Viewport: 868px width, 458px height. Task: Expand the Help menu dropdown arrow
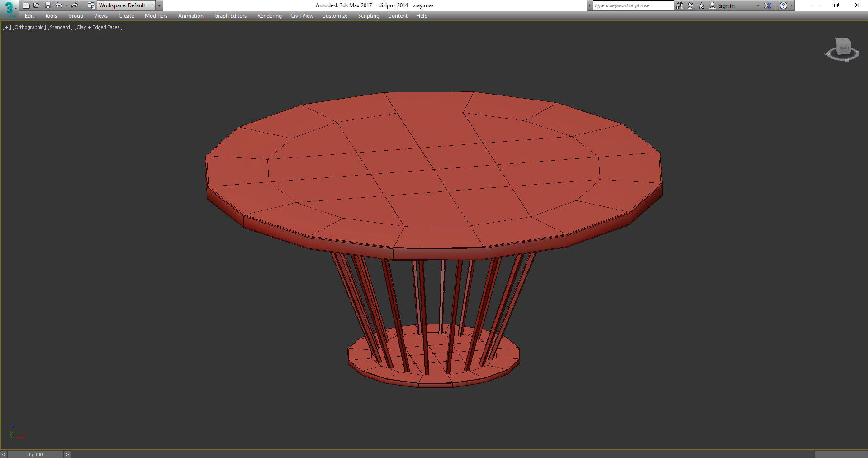click(791, 5)
